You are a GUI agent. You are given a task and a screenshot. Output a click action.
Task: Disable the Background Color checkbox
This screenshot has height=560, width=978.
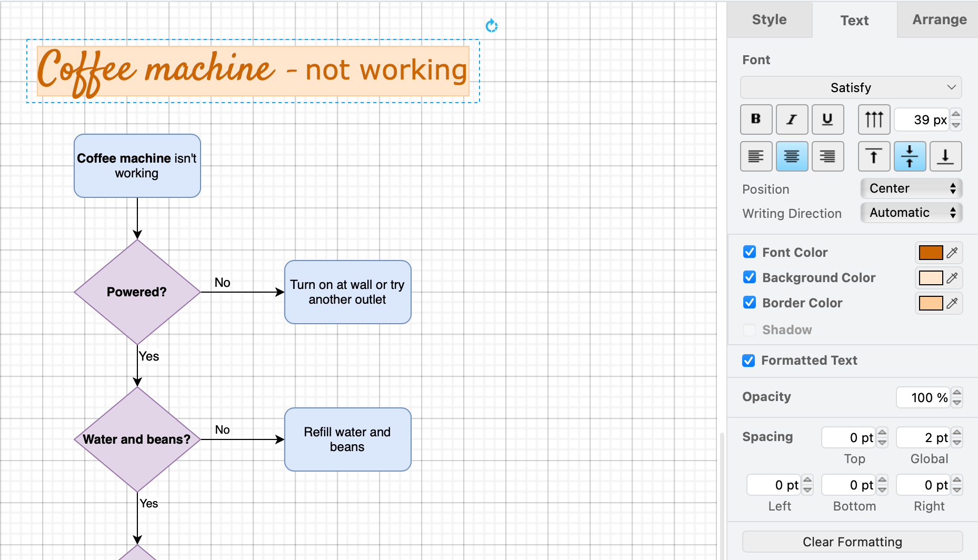point(750,277)
